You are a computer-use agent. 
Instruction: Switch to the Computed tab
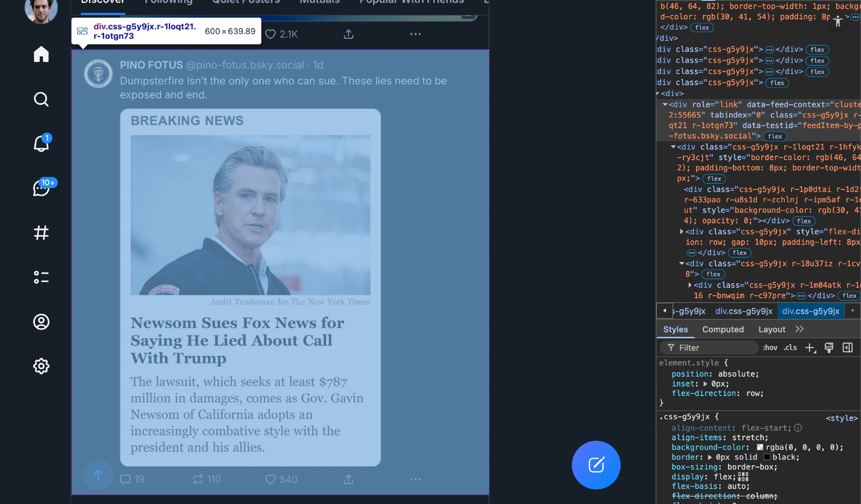[x=723, y=329]
